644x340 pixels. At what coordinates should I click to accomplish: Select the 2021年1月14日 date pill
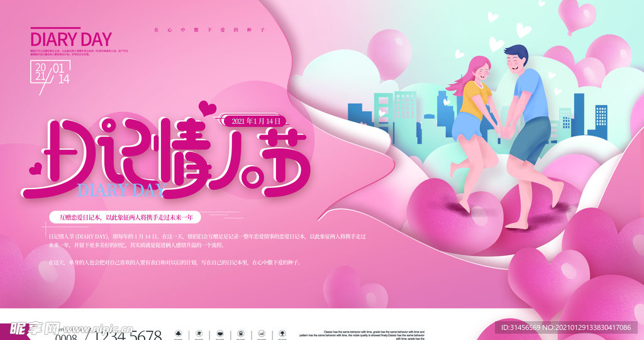(258, 121)
